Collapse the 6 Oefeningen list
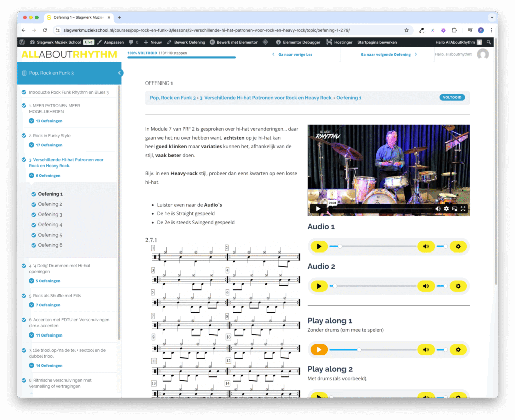 coord(45,176)
